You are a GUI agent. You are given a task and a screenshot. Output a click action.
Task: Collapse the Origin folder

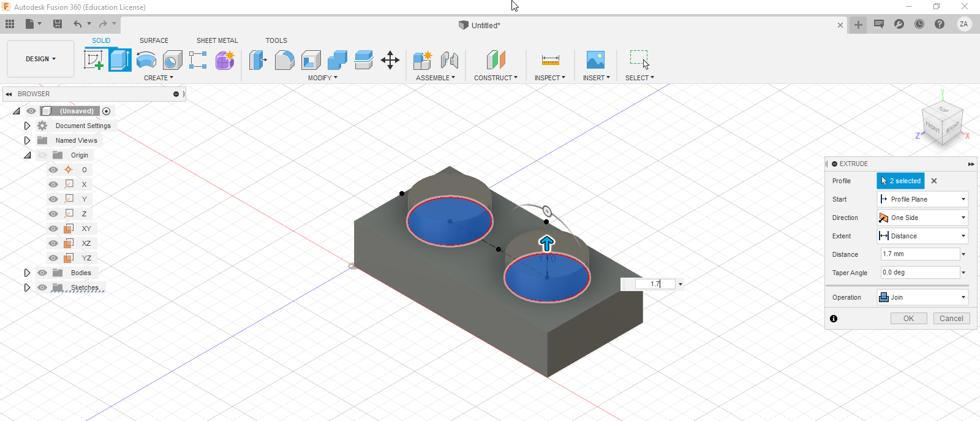click(28, 155)
